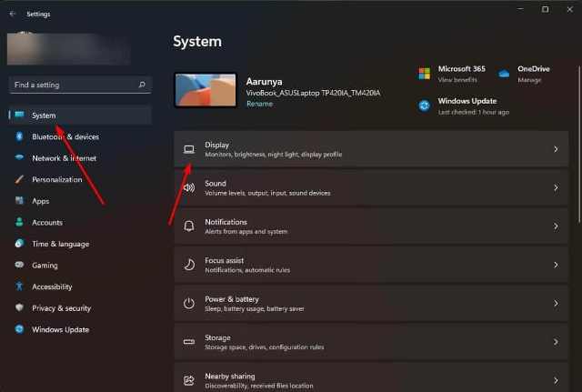This screenshot has height=392, width=582.
Task: Open Sound settings title
Action: 216,184
